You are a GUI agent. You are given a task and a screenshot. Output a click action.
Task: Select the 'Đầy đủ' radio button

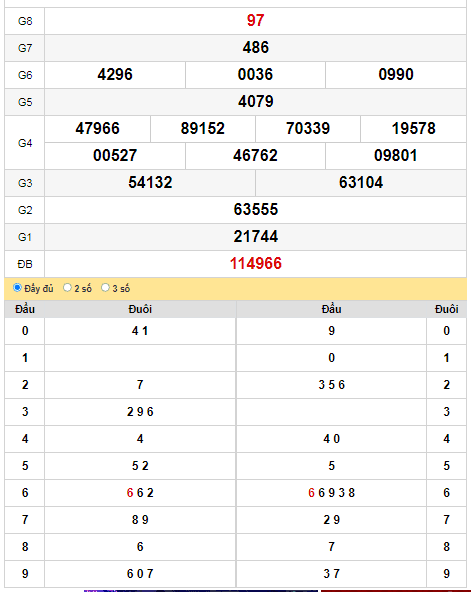click(17, 288)
